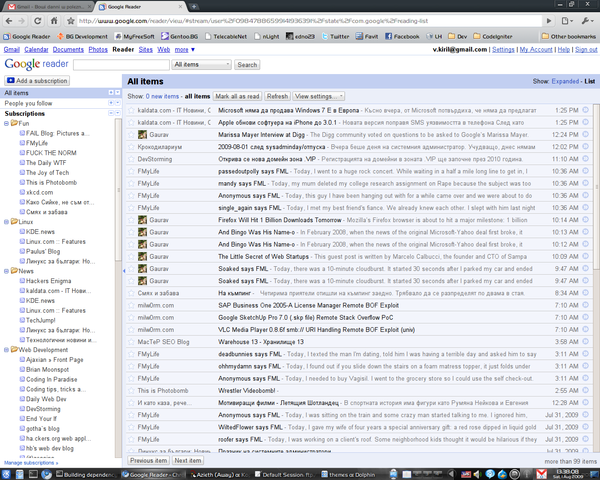The width and height of the screenshot is (600, 480).
Task: Click the Search button
Action: pos(247,65)
